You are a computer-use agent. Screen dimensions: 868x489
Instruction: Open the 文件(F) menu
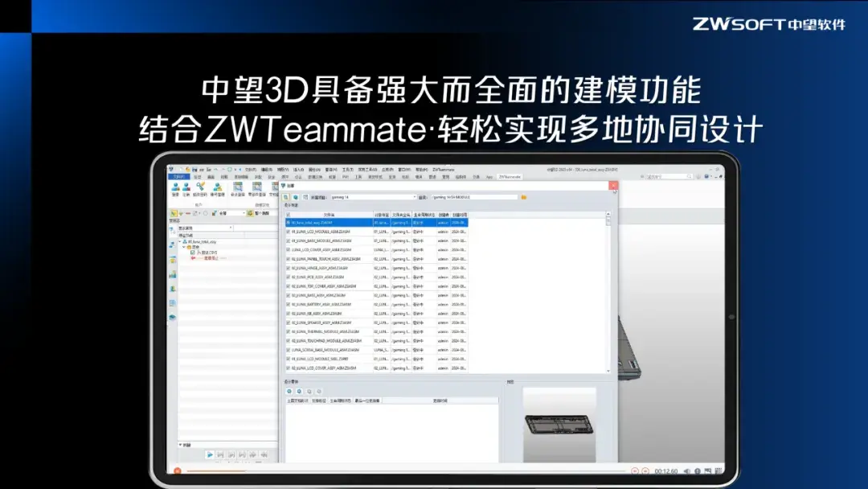[x=251, y=170]
